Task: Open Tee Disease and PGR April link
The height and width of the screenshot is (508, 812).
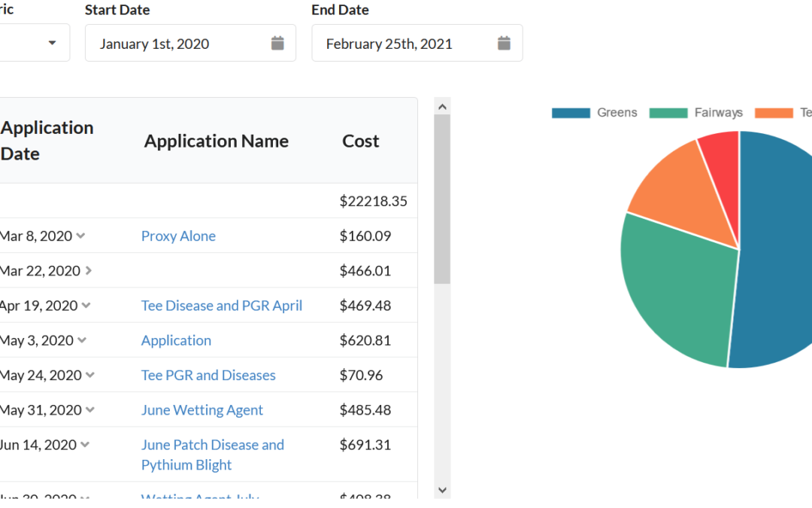Action: (x=221, y=306)
